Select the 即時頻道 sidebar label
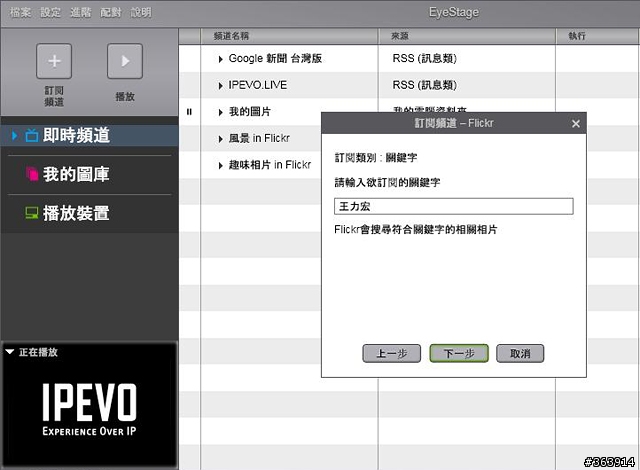The height and width of the screenshot is (470, 640). tap(76, 135)
